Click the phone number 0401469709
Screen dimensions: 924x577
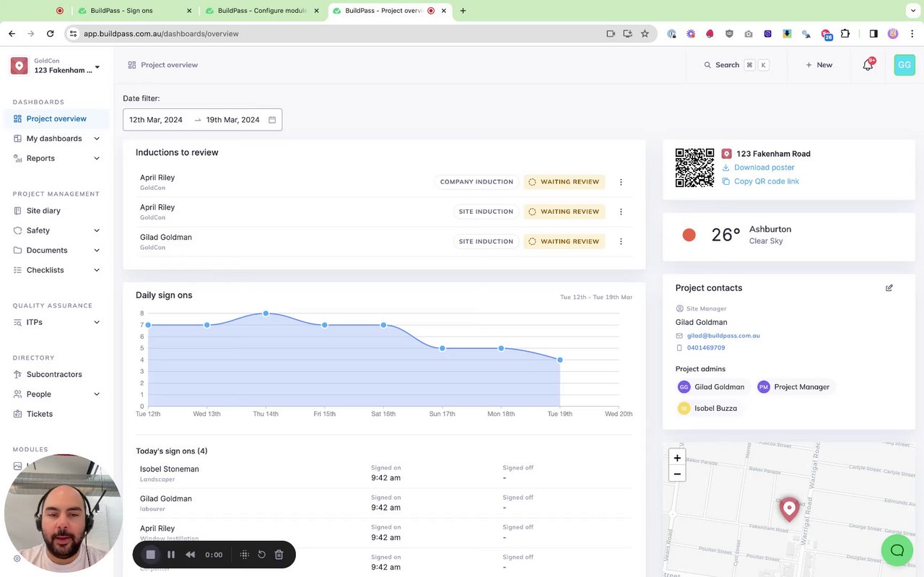[x=706, y=348]
